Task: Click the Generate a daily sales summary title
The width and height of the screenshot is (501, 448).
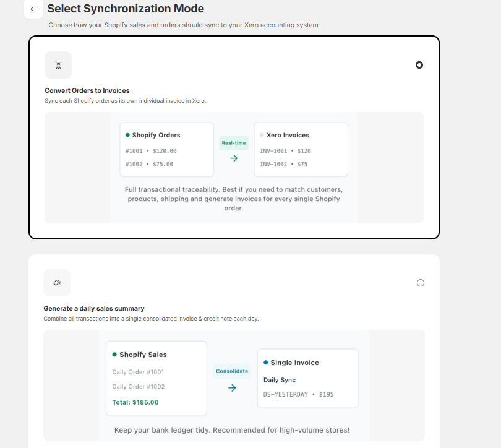Action: 94,308
